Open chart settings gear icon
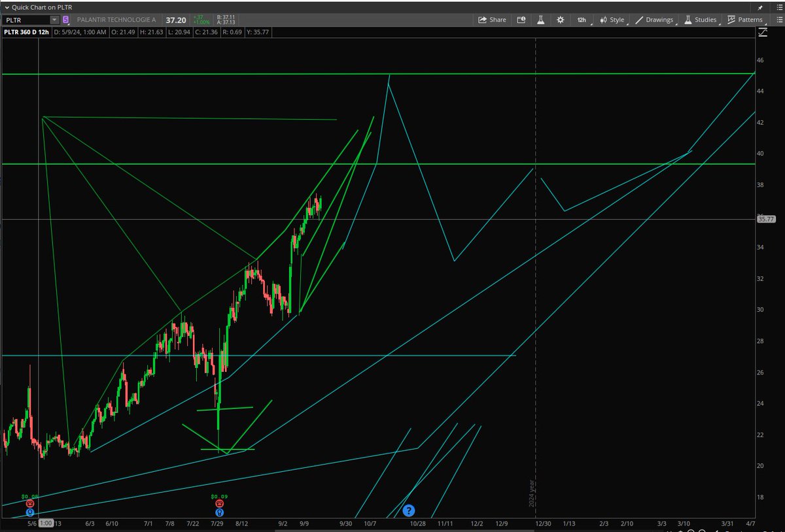The height and width of the screenshot is (532, 785). 561,20
